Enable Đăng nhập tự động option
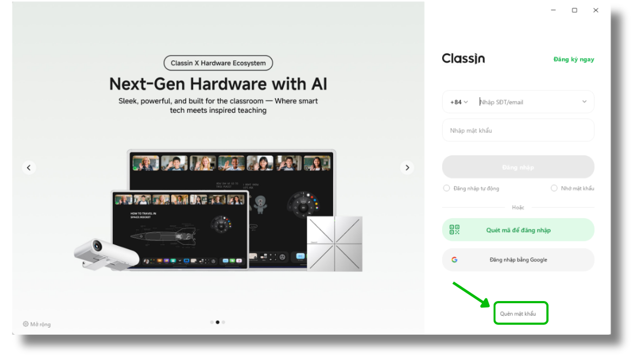 coord(447,188)
